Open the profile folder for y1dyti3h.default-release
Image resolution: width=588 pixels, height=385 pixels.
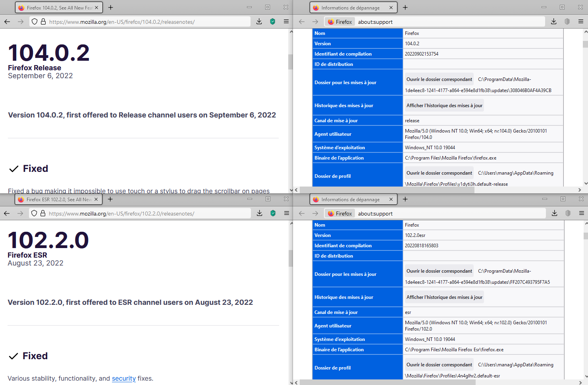pyautogui.click(x=439, y=173)
